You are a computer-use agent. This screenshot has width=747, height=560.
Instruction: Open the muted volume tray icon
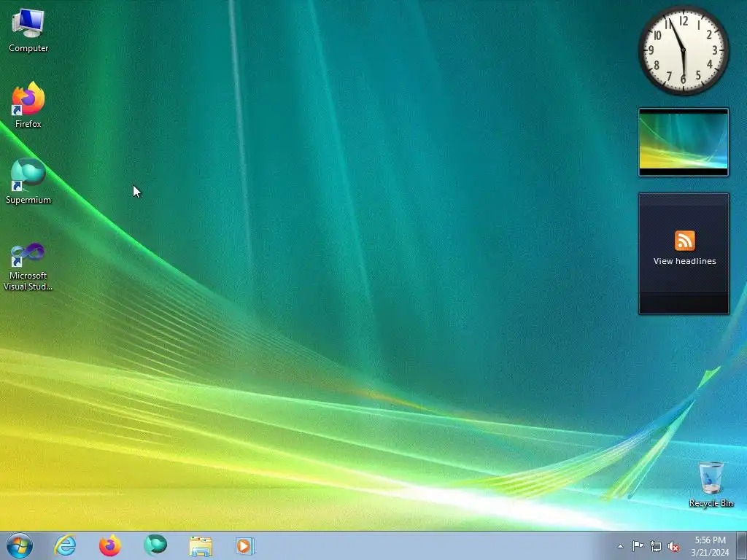click(x=673, y=547)
